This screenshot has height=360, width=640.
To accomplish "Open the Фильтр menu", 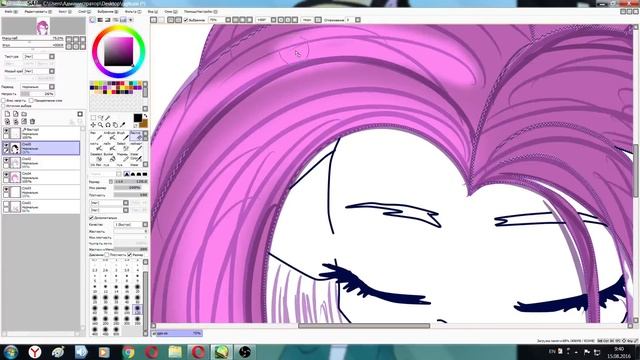I will [133, 12].
